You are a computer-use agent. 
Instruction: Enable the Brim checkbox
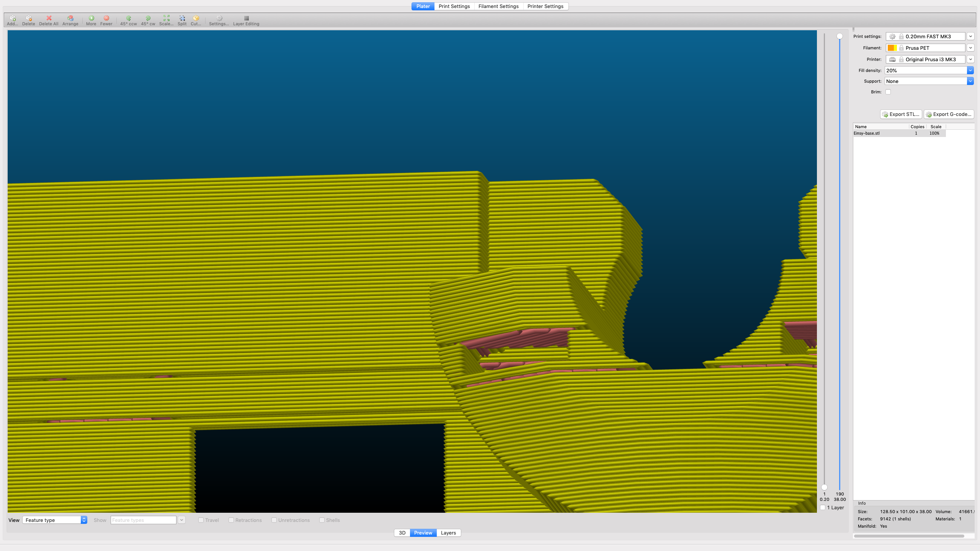(888, 92)
